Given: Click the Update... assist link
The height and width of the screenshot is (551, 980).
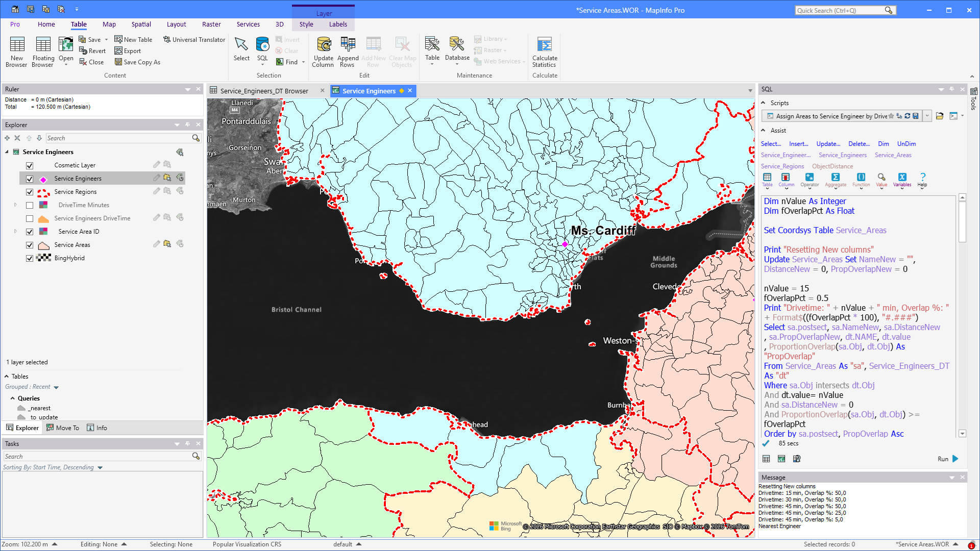Looking at the screenshot, I should click(x=828, y=144).
